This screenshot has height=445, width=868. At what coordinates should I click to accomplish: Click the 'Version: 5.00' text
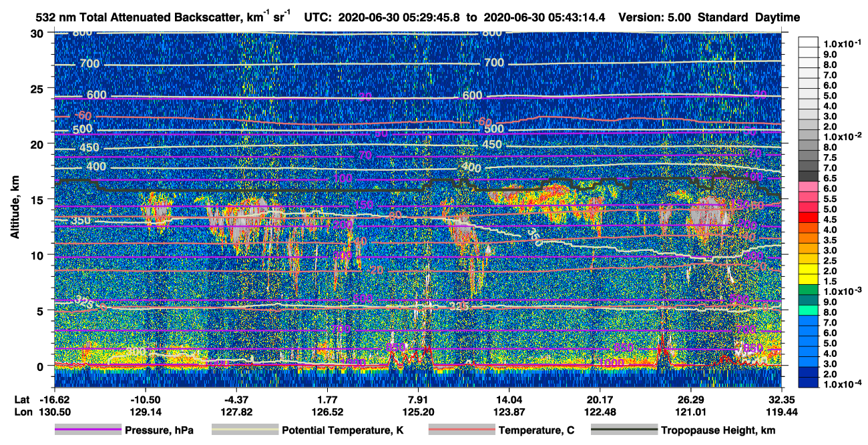tap(656, 18)
